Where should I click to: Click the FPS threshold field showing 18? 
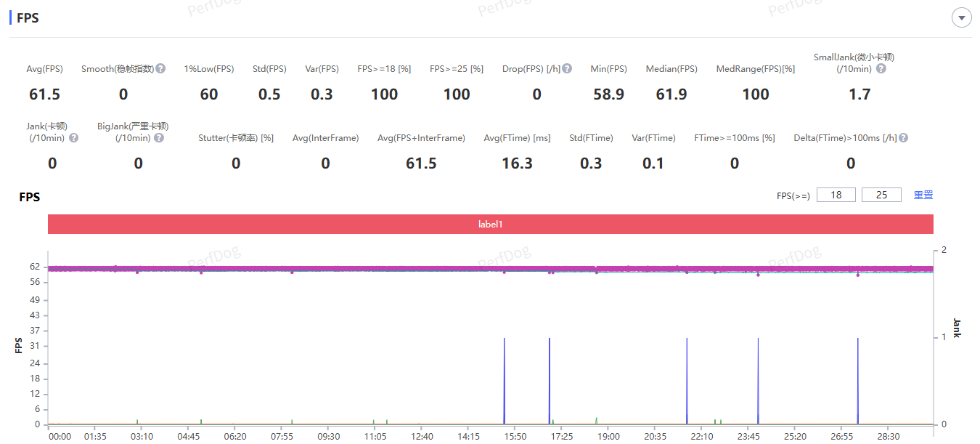[x=836, y=195]
